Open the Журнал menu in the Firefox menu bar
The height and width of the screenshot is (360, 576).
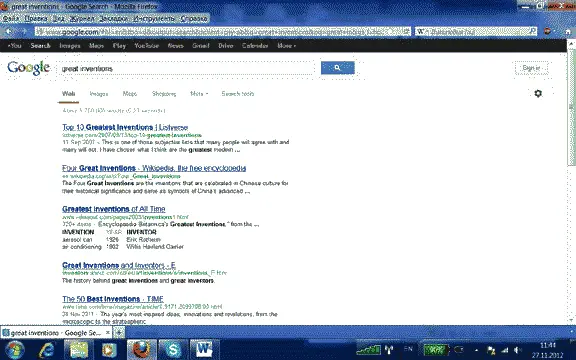pos(82,18)
